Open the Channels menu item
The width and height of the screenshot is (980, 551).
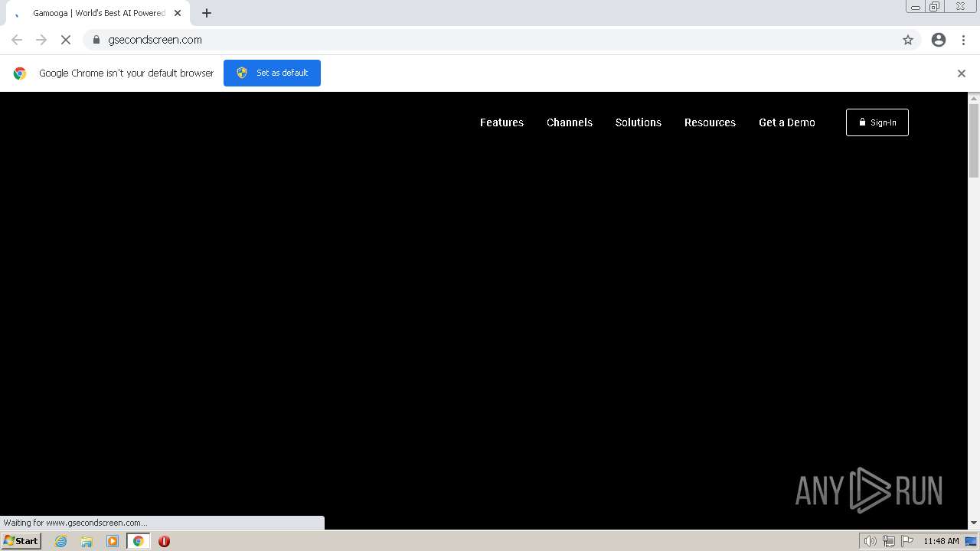click(570, 122)
